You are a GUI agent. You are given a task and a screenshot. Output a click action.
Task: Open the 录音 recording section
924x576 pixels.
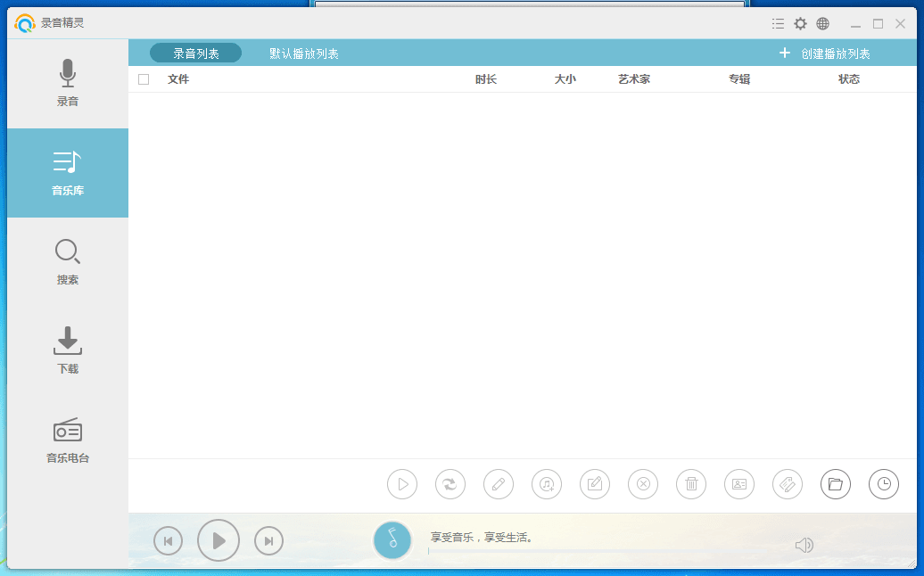coord(68,84)
